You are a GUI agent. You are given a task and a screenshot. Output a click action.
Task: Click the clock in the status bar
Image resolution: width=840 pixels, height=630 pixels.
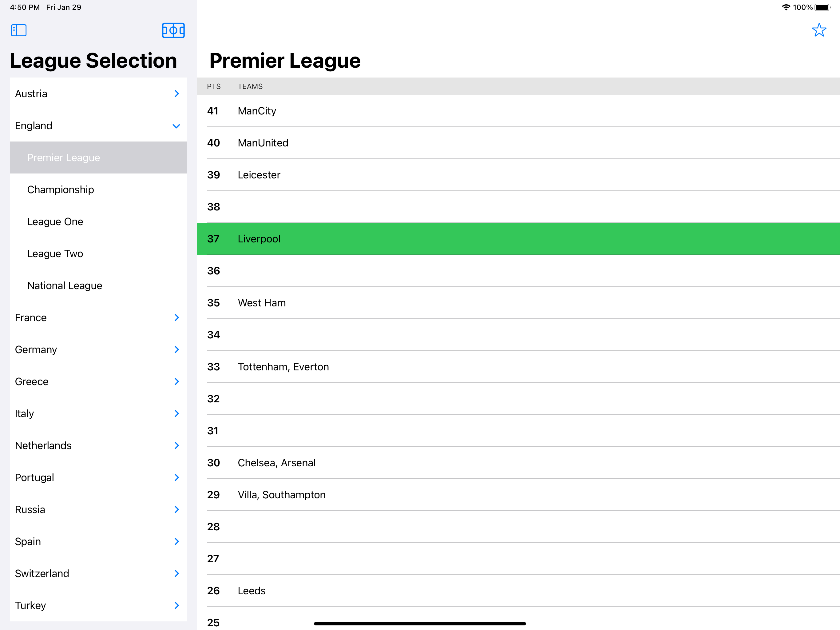[24, 7]
